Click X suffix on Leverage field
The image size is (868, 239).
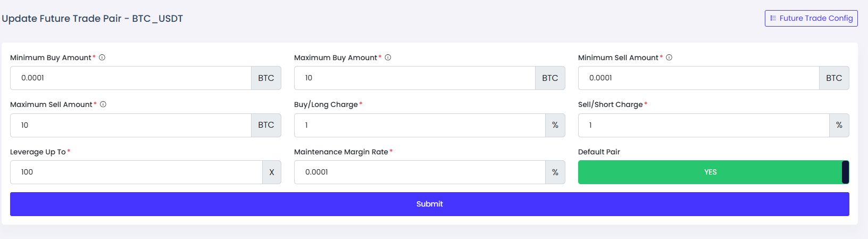(x=272, y=172)
